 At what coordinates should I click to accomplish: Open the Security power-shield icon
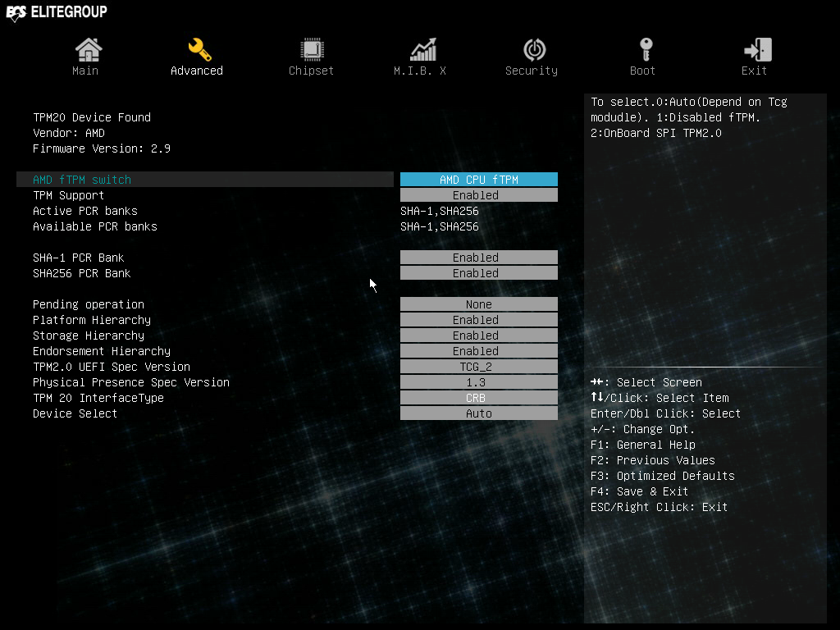[534, 50]
